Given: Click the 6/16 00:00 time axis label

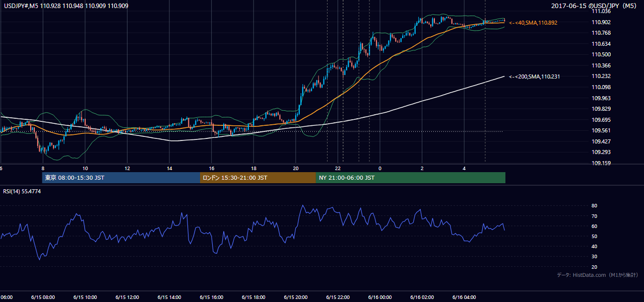Looking at the screenshot, I should 380,297.
